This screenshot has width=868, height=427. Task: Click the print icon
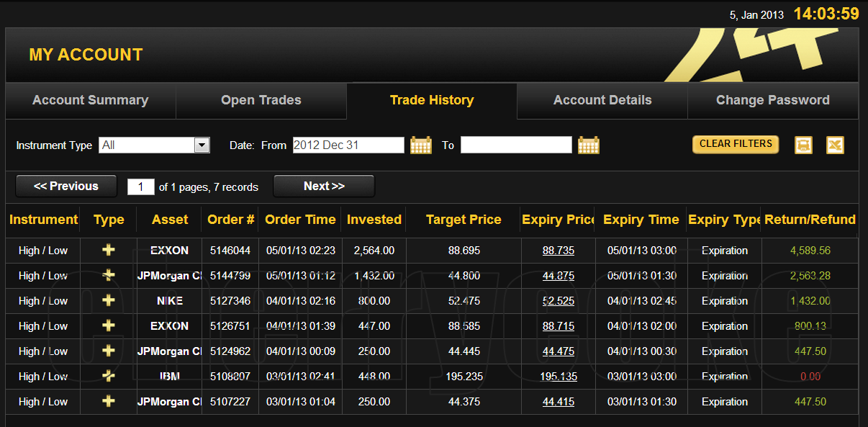[803, 145]
